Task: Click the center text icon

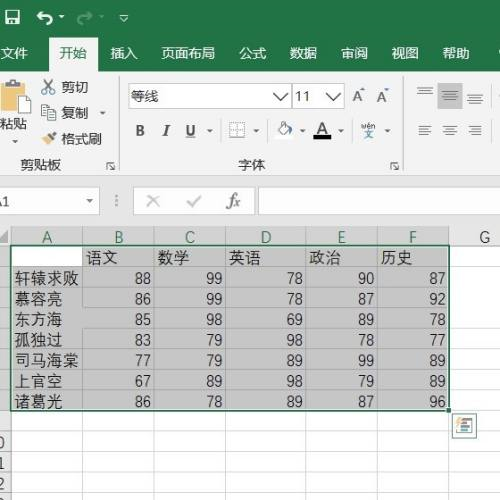Action: tap(450, 130)
